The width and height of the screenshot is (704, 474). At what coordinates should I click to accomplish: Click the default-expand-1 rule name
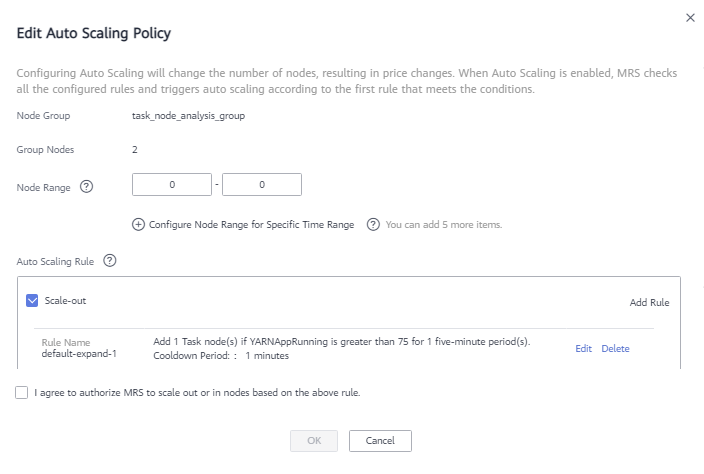pyautogui.click(x=79, y=354)
